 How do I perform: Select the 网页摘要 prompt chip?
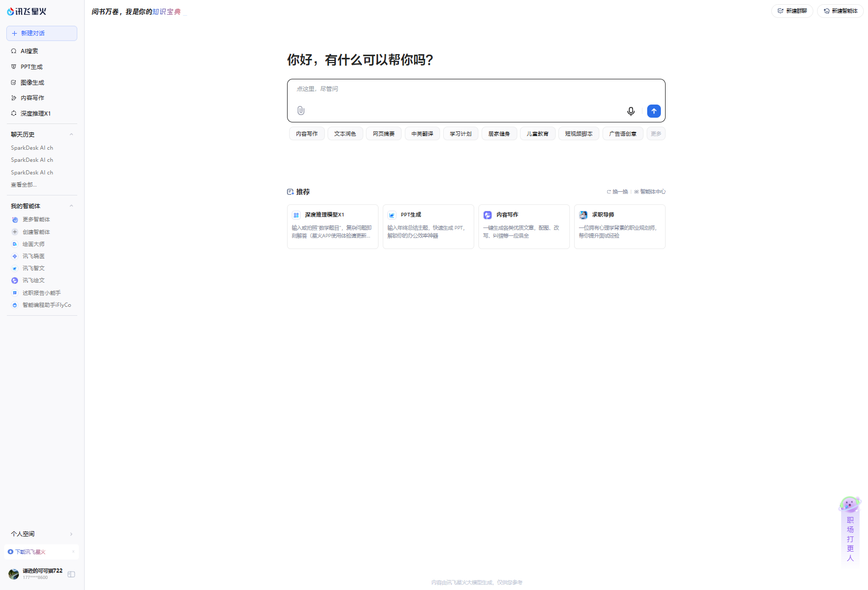tap(384, 133)
